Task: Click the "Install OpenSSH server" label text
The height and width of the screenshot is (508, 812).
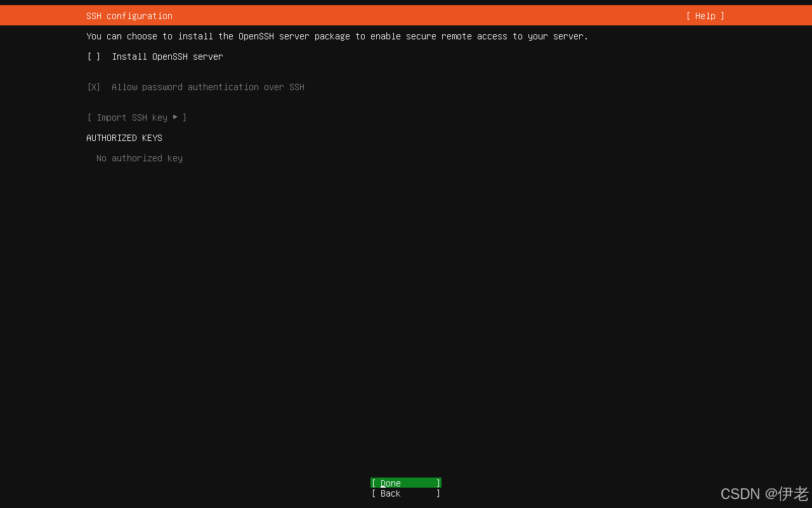Action: click(167, 57)
